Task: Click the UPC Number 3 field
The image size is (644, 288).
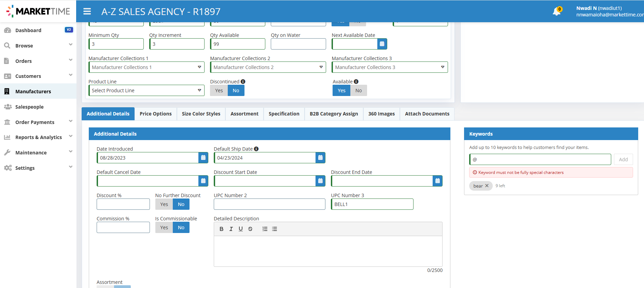Action: pyautogui.click(x=372, y=204)
